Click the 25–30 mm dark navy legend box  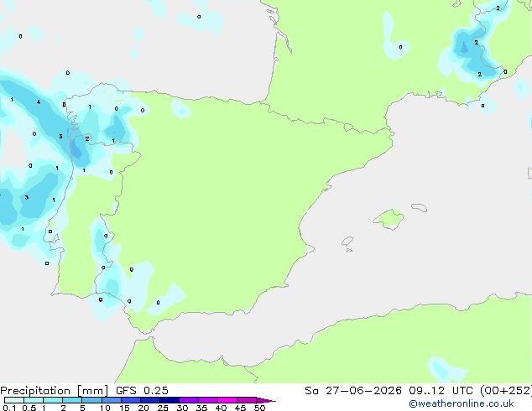click(x=170, y=400)
